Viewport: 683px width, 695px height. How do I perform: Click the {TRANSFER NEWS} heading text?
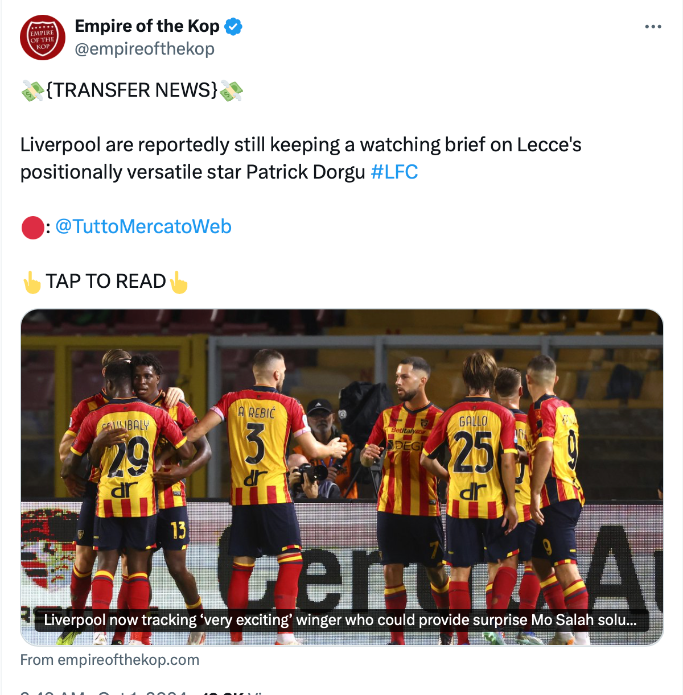132,90
